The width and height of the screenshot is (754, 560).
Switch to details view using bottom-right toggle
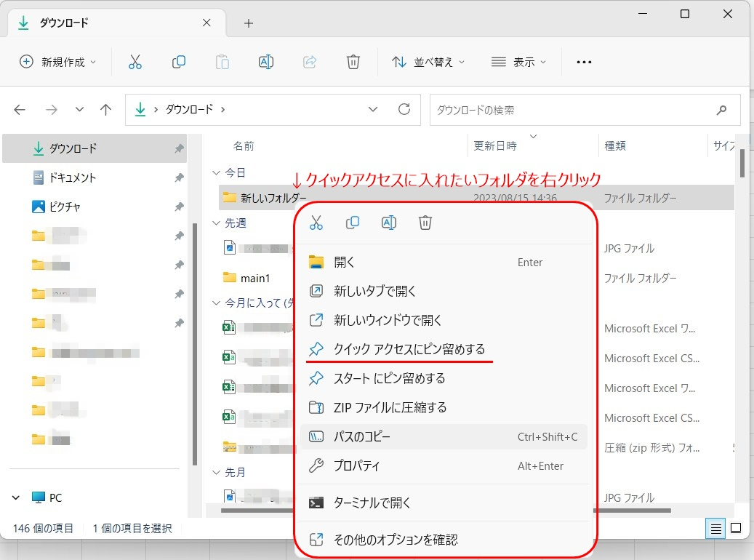coord(715,529)
